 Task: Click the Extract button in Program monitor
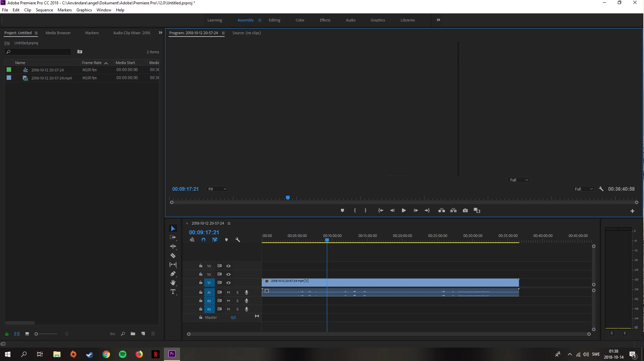[453, 210]
